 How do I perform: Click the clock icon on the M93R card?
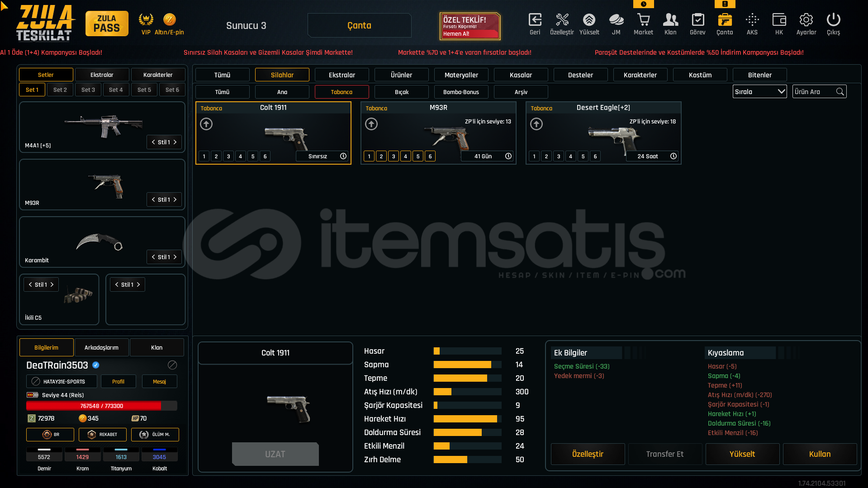point(508,156)
